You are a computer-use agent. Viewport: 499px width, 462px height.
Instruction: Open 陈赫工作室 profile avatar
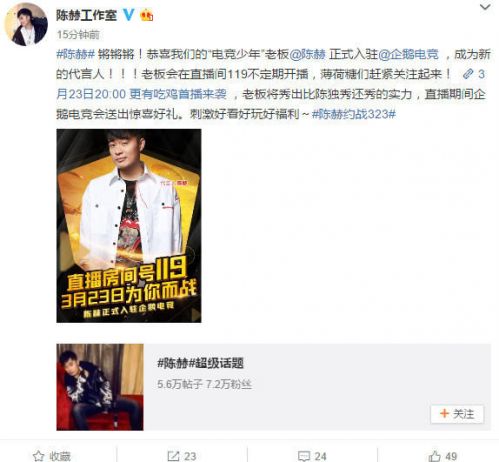26,24
